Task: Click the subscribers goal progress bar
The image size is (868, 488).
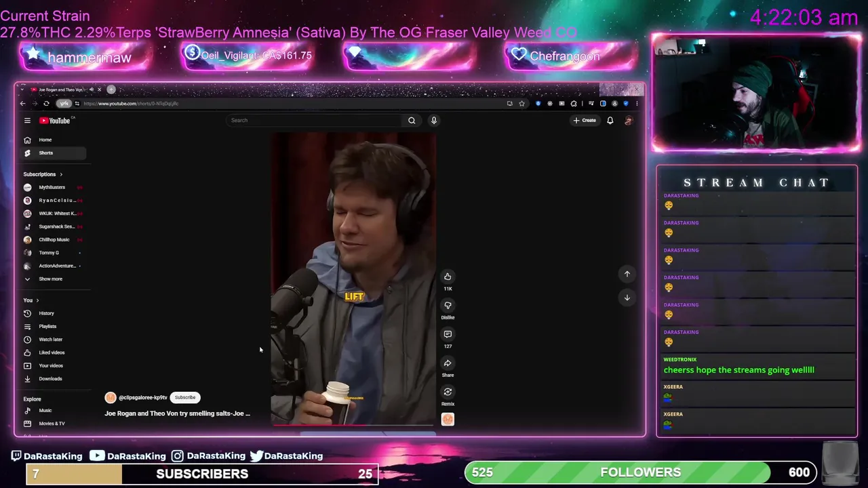Action: (202, 474)
